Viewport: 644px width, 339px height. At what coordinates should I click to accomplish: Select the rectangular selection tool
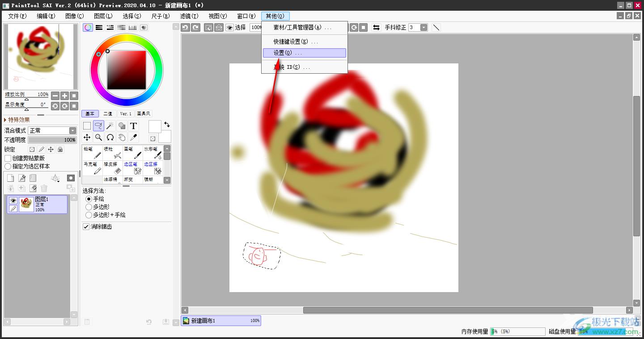pos(87,126)
